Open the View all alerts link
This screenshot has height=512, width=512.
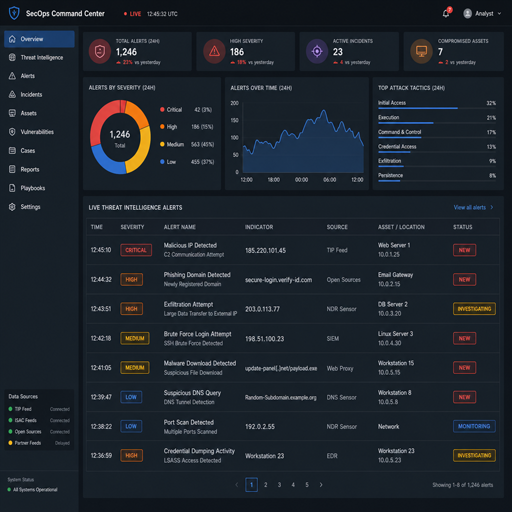[x=470, y=207]
